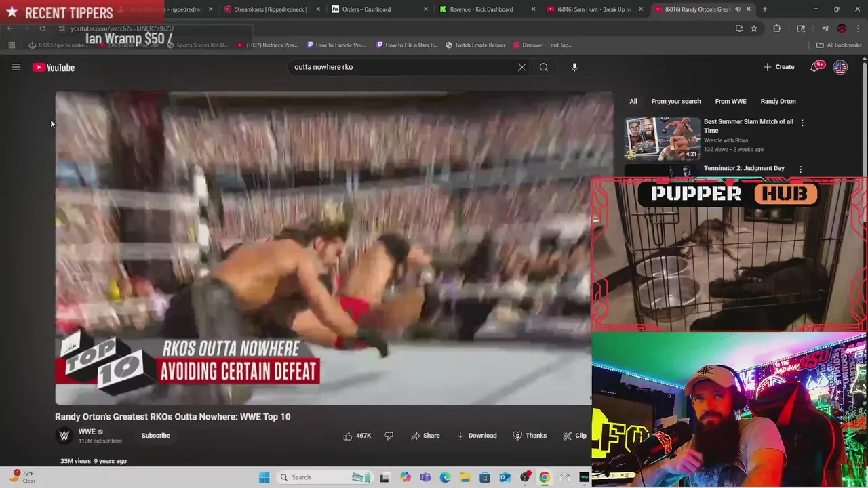868x488 pixels.
Task: Click the Share button
Action: 425,436
